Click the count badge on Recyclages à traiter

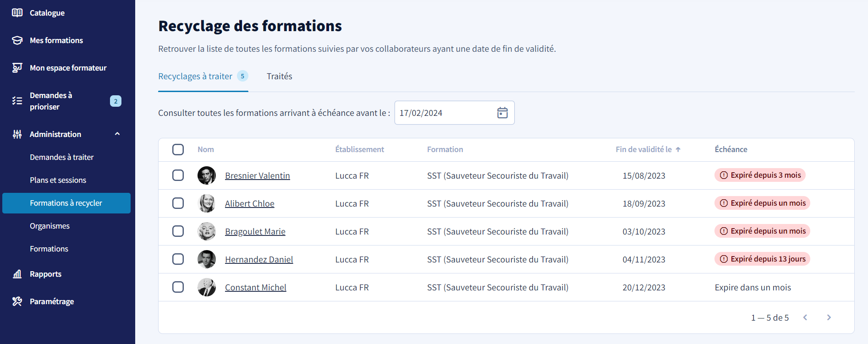pos(242,76)
